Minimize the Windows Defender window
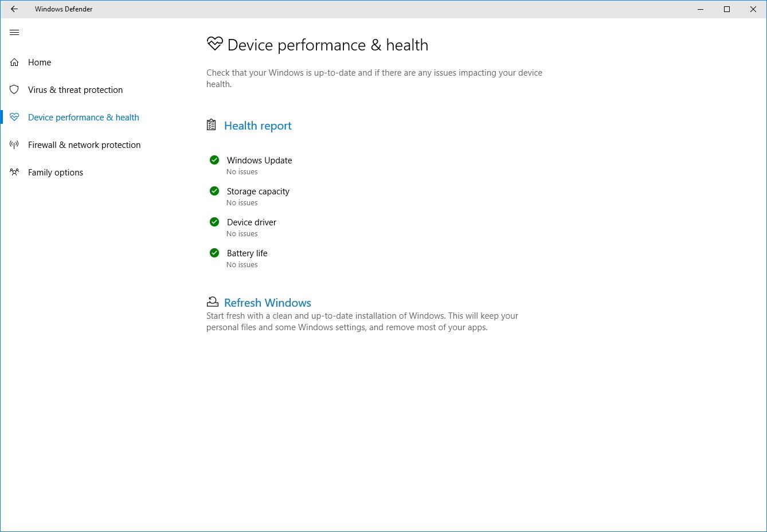 (701, 9)
